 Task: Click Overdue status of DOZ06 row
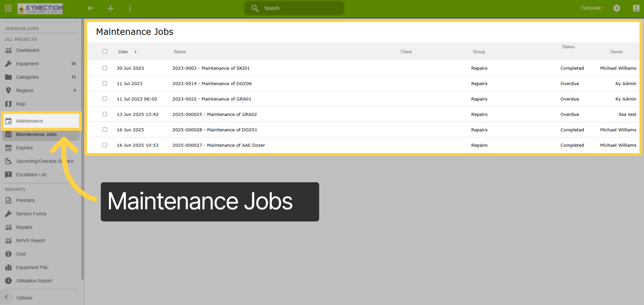tap(570, 84)
